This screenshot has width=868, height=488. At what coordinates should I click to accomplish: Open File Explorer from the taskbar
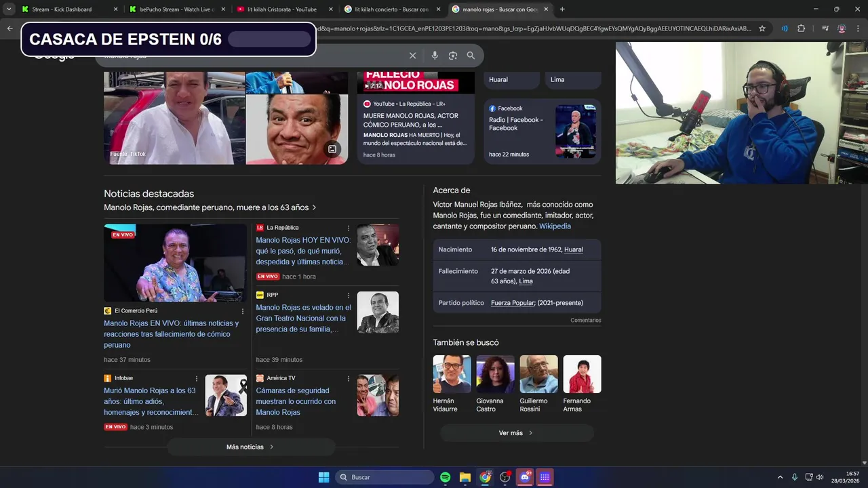(x=465, y=477)
